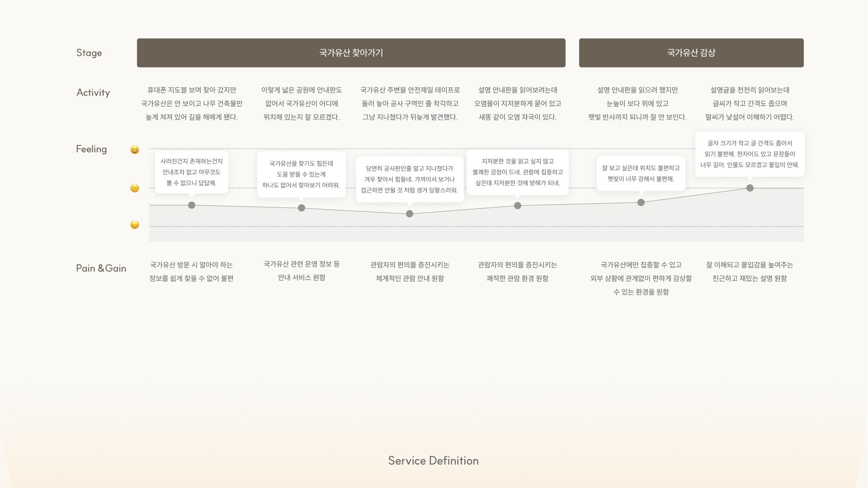The height and width of the screenshot is (488, 868).
Task: Click speech bubble about 글자 크기가 작고
Action: (750, 154)
